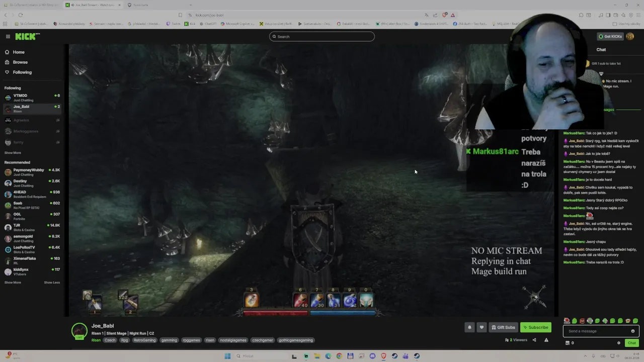Click the Search input field

click(322, 36)
